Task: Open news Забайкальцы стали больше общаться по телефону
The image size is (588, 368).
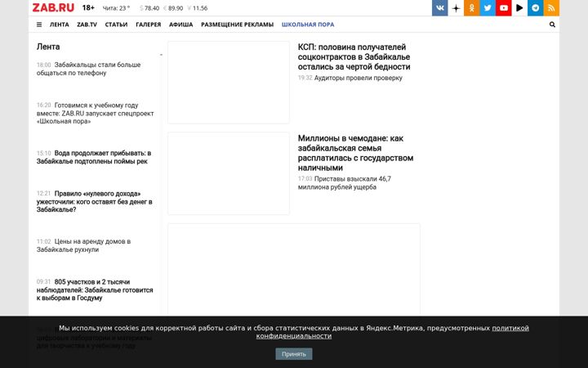Action: pyautogui.click(x=88, y=69)
